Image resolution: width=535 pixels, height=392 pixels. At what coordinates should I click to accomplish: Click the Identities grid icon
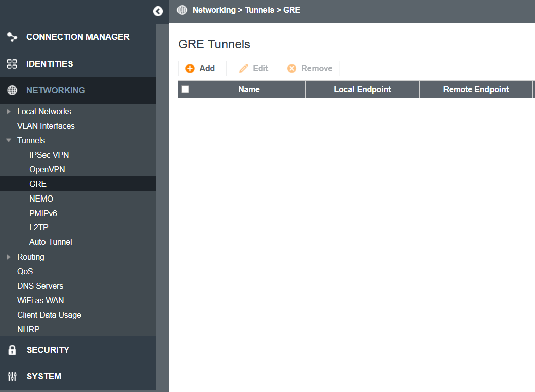pos(12,64)
